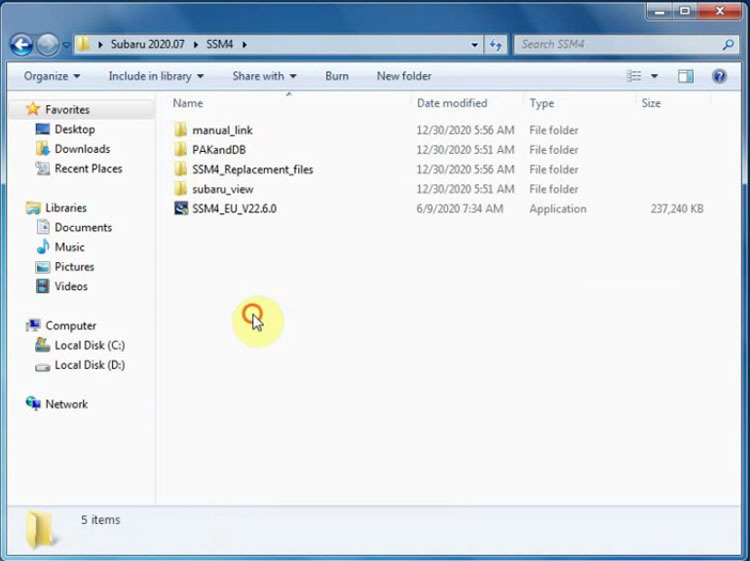Click the folder icon in address bar
Viewport: 750px width, 561px height.
(83, 44)
